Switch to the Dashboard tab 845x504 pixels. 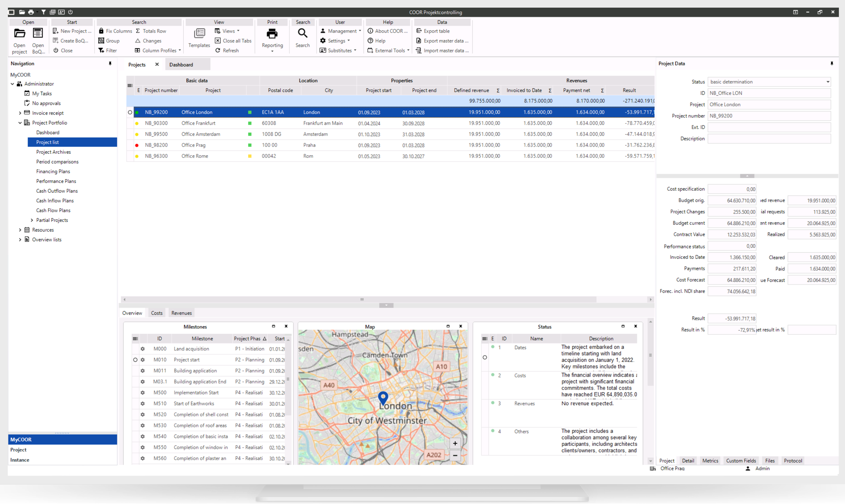181,64
